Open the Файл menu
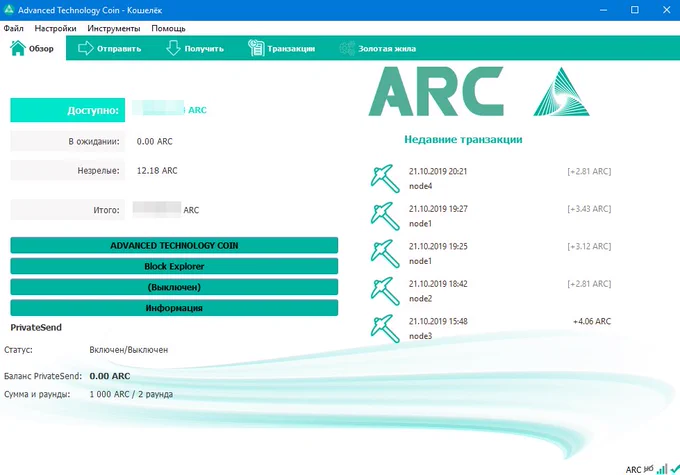Viewport: 680px width, 475px height. [x=13, y=28]
